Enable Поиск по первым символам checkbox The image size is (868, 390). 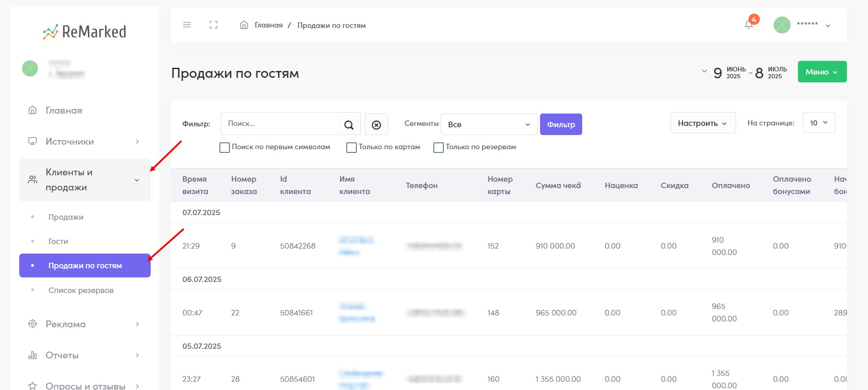click(x=224, y=147)
